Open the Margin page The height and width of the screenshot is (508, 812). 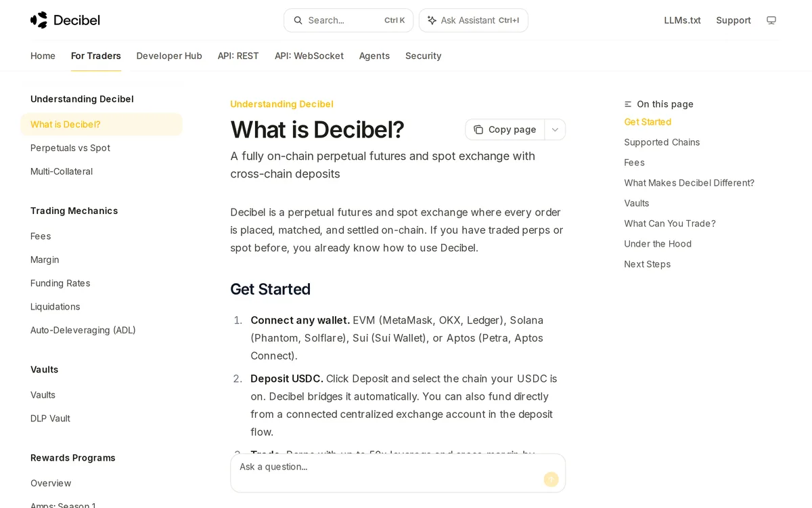coord(45,259)
